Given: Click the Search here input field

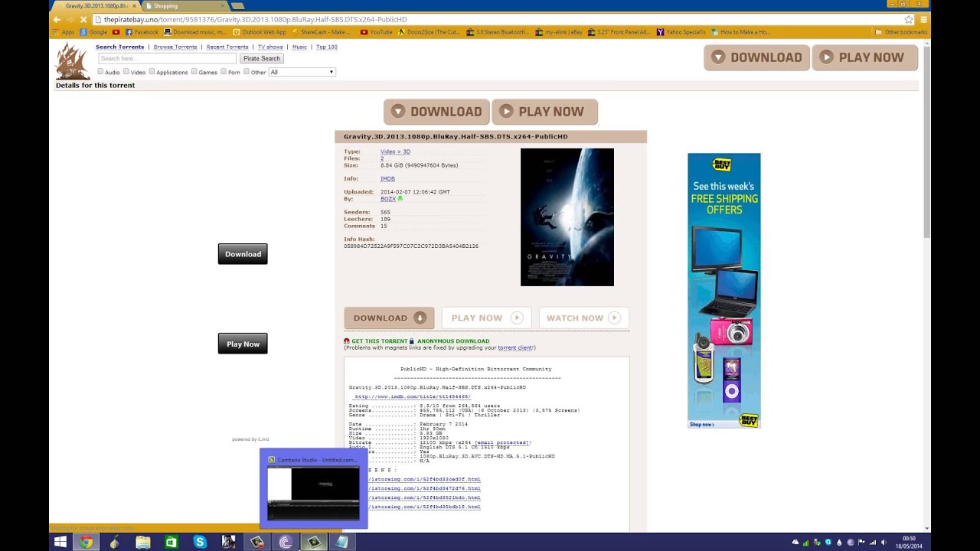Looking at the screenshot, I should click(167, 58).
